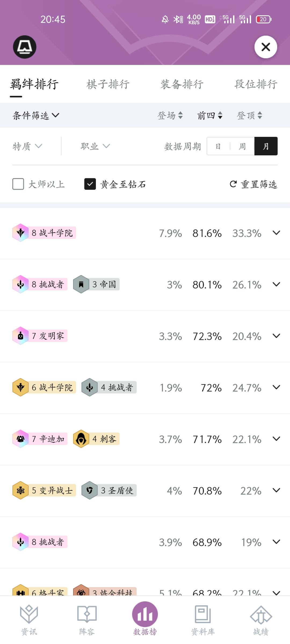Select the 日 data period option

(218, 146)
